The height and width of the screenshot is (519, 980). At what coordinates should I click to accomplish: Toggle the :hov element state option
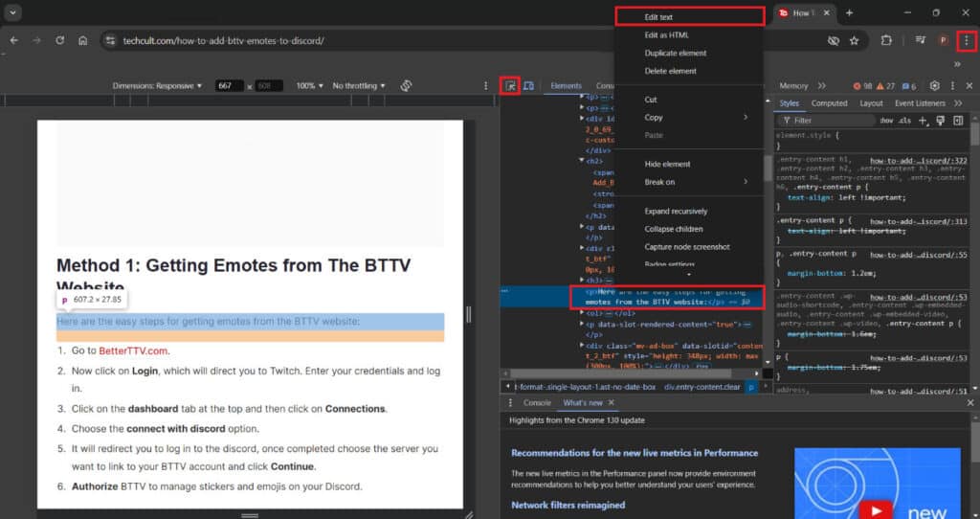pyautogui.click(x=885, y=121)
